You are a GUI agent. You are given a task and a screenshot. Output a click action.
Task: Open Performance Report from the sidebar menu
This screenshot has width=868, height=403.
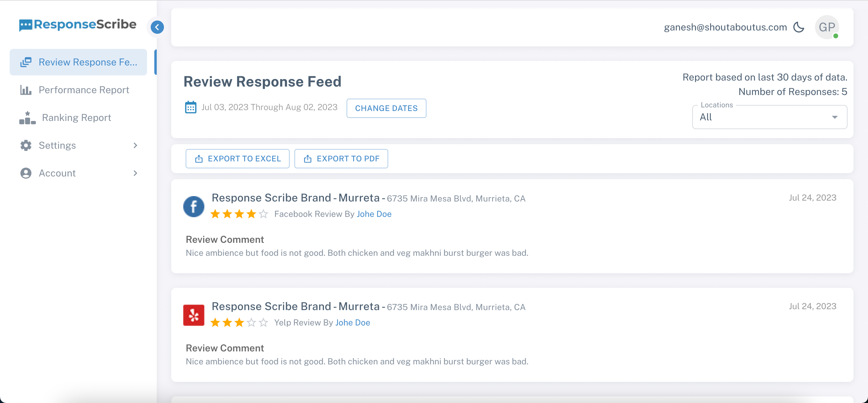(84, 90)
